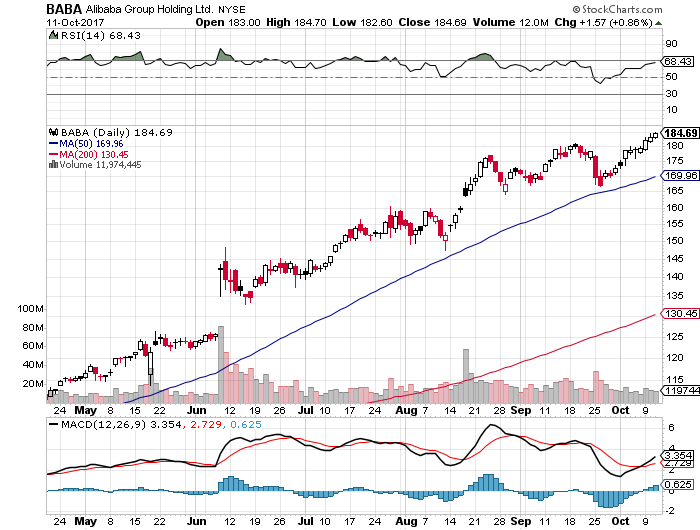Click the 30 level on the RSI axis
Viewport: 700px width, 530px height.
(x=671, y=94)
